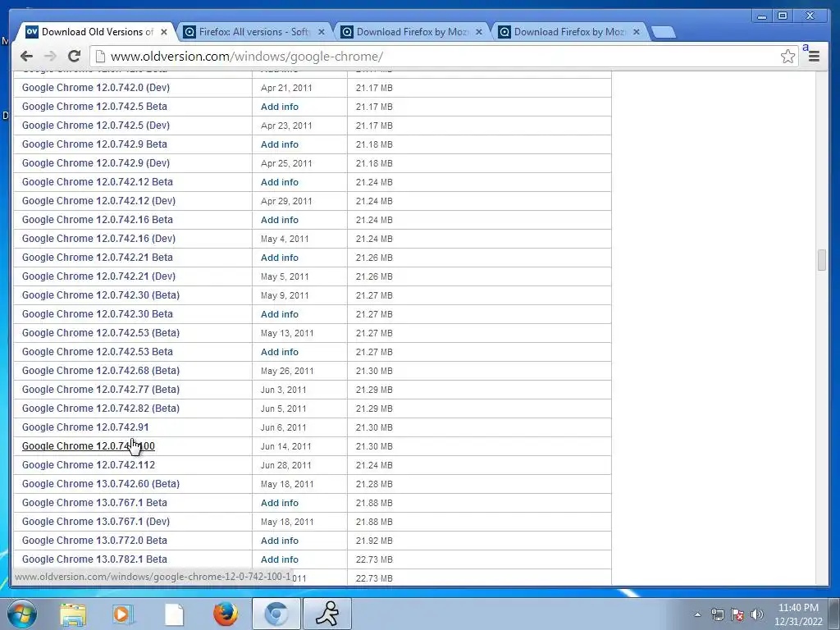
Task: Open Google Chrome 12.0.742.77 (Beta) link
Action: click(x=101, y=389)
